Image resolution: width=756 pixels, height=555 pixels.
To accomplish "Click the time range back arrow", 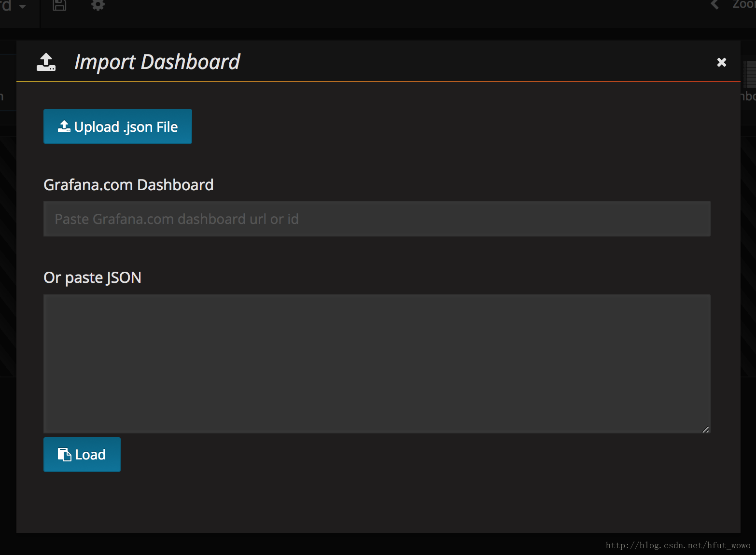I will coord(715,5).
